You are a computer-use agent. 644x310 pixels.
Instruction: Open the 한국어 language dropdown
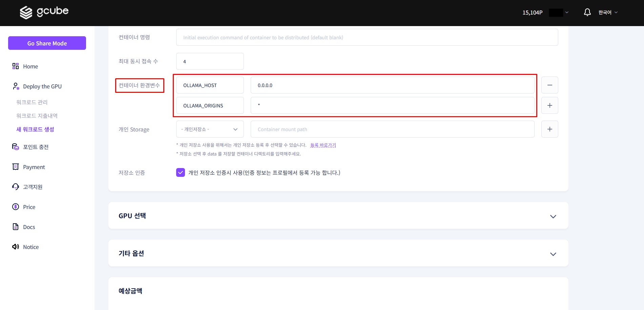tap(608, 12)
